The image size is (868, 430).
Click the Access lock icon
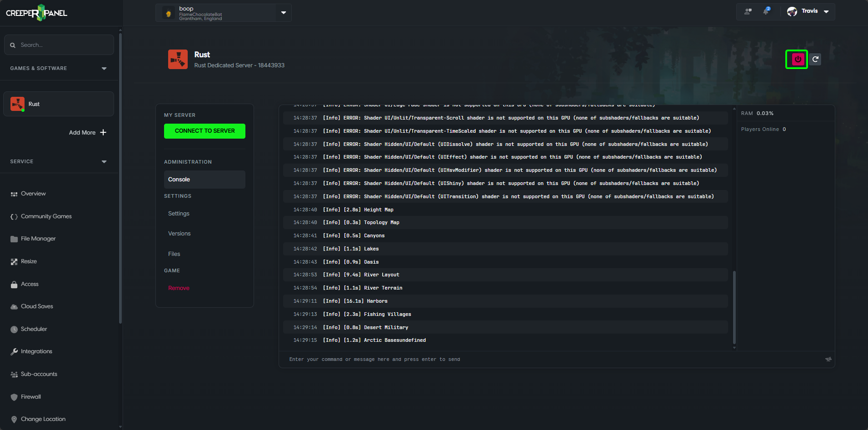coord(14,285)
